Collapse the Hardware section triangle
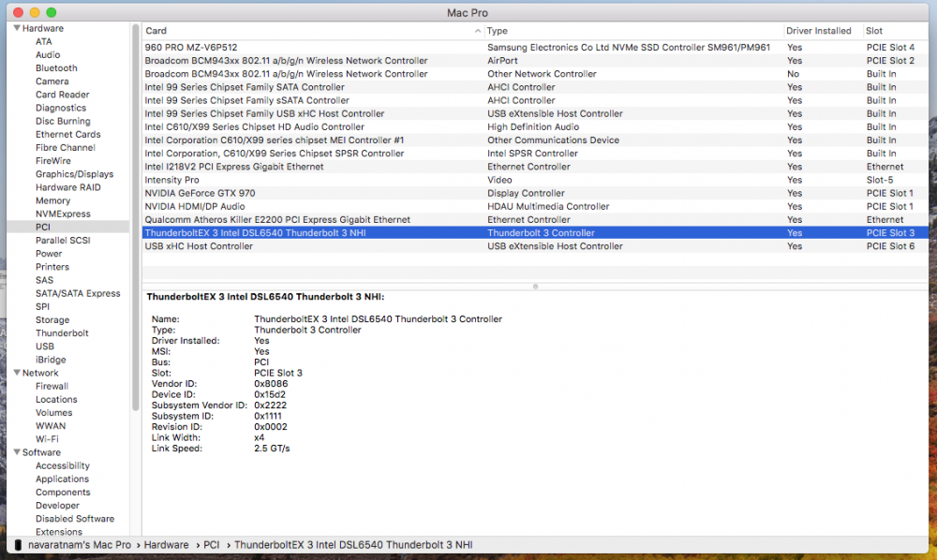 [17, 28]
